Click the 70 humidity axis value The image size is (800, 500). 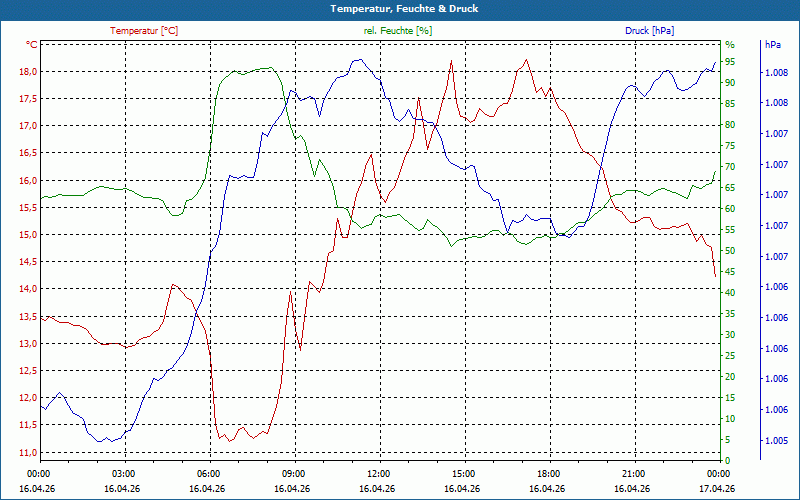(x=730, y=166)
